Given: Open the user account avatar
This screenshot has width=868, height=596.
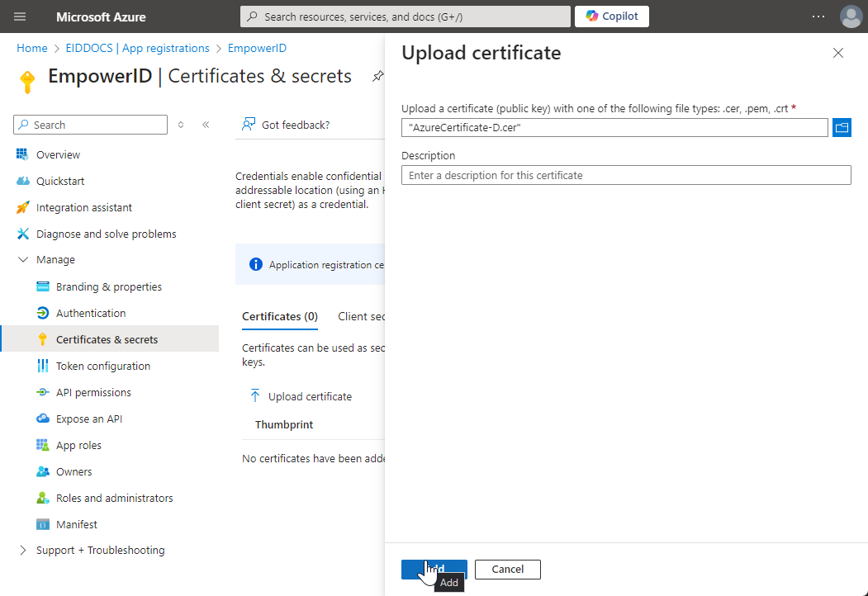Looking at the screenshot, I should [x=851, y=17].
